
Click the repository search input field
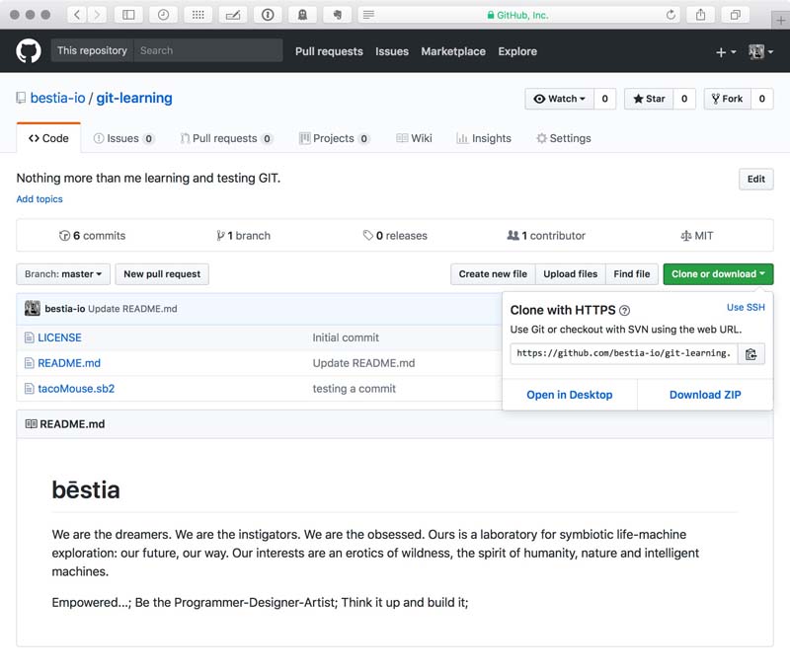(x=207, y=50)
